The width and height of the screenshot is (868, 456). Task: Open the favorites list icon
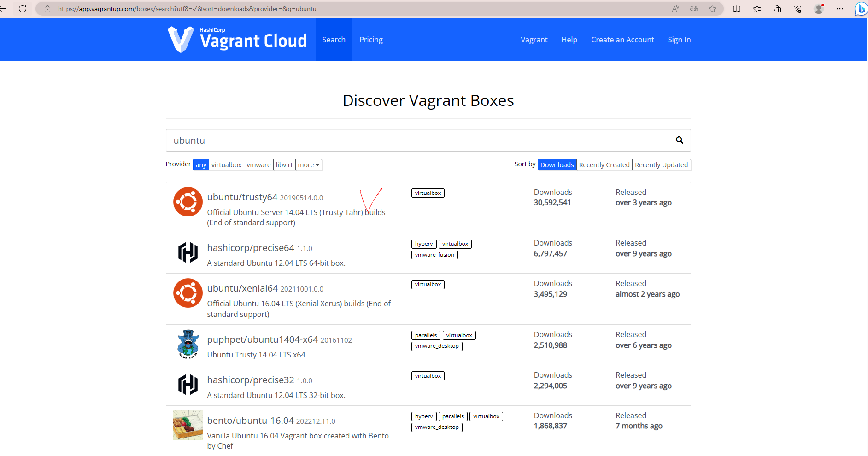pyautogui.click(x=757, y=9)
